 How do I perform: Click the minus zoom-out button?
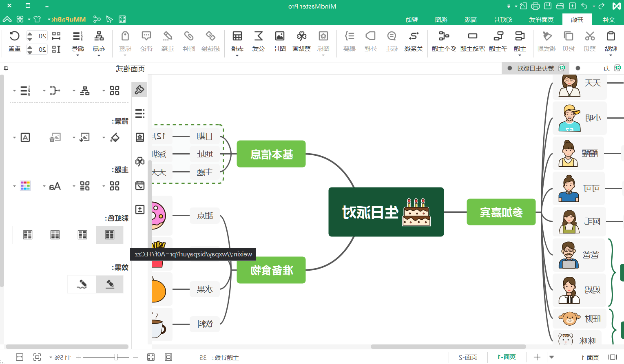coord(136,357)
